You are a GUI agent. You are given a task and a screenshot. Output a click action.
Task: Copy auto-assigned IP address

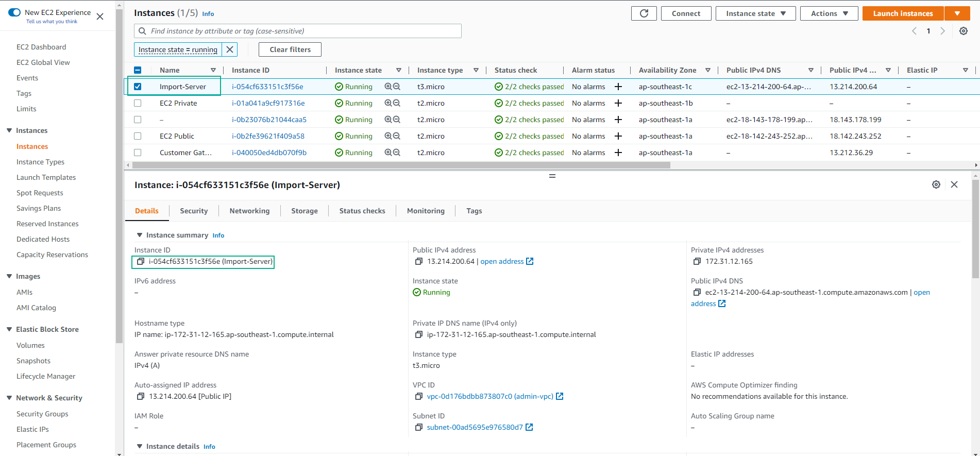click(x=140, y=396)
